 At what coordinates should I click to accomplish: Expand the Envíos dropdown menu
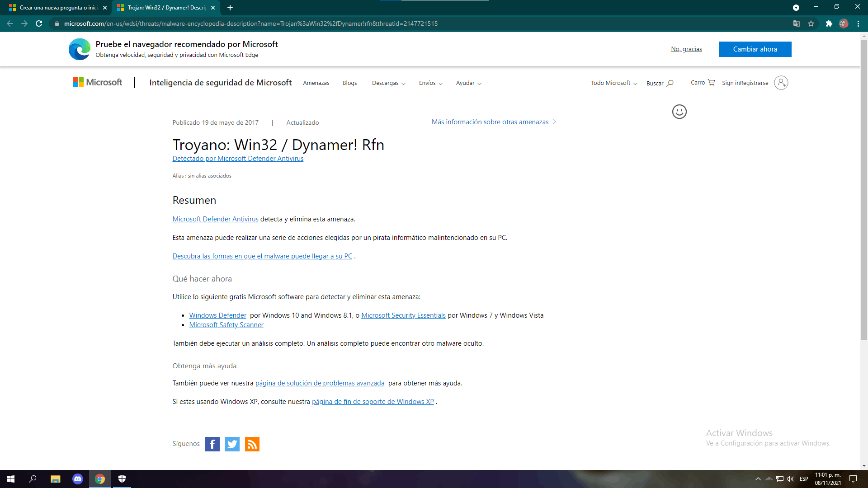pyautogui.click(x=430, y=83)
